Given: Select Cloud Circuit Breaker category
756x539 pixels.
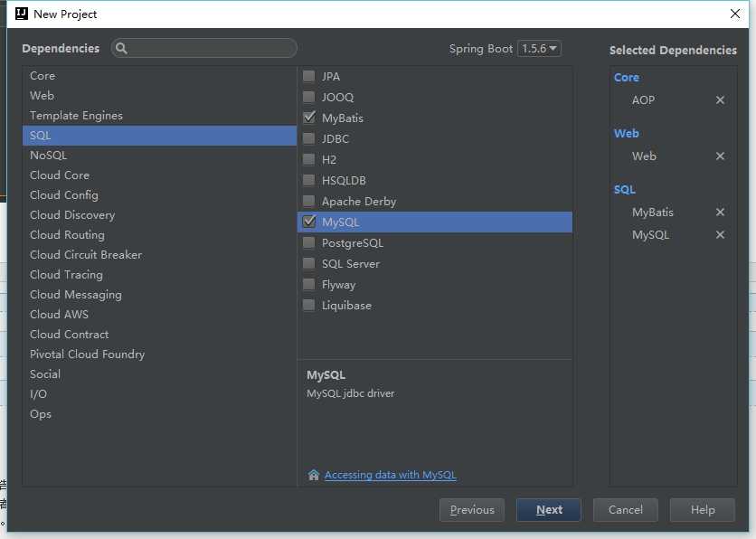Looking at the screenshot, I should coord(159,254).
